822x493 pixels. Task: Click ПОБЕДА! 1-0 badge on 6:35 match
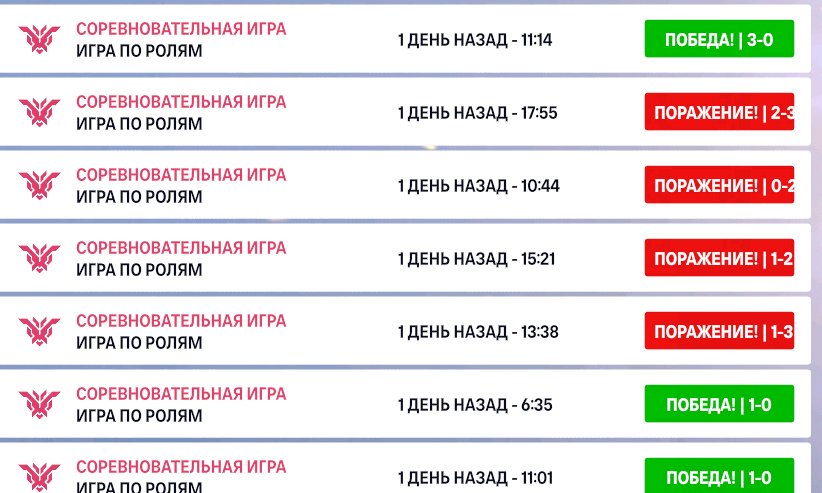(x=719, y=404)
